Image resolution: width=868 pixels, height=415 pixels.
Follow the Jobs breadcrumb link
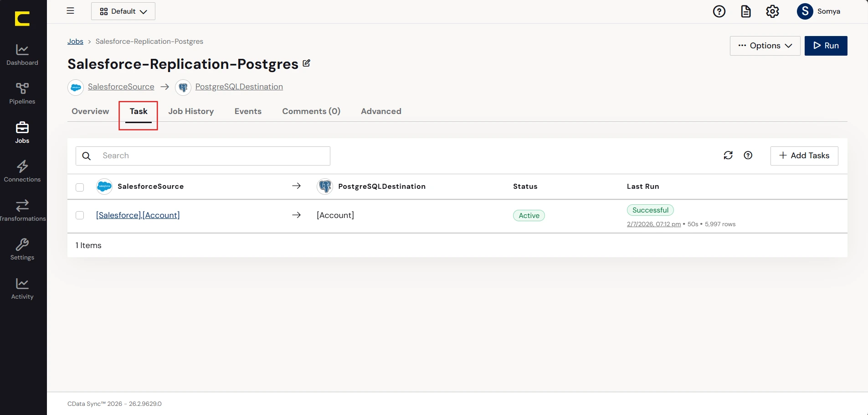point(75,41)
